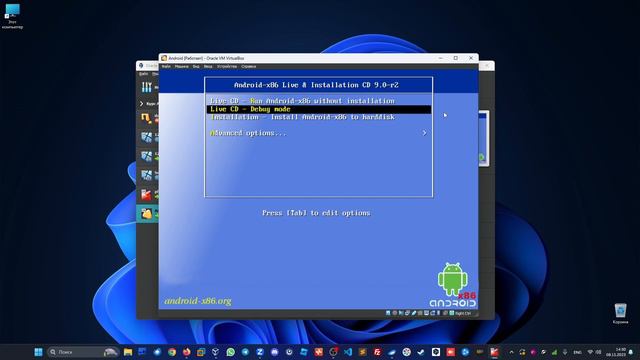Select the highlighted 'Live CD - Debug mode' entry
The image size is (640, 360).
click(x=318, y=109)
